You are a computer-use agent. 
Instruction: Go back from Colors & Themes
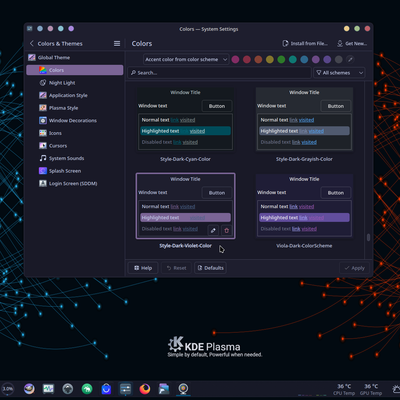coord(32,43)
